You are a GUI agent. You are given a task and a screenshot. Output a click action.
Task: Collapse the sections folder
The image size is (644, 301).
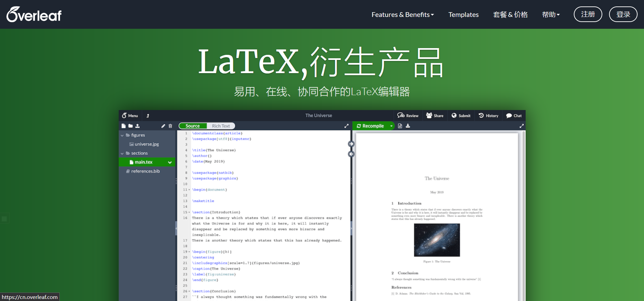tap(122, 153)
